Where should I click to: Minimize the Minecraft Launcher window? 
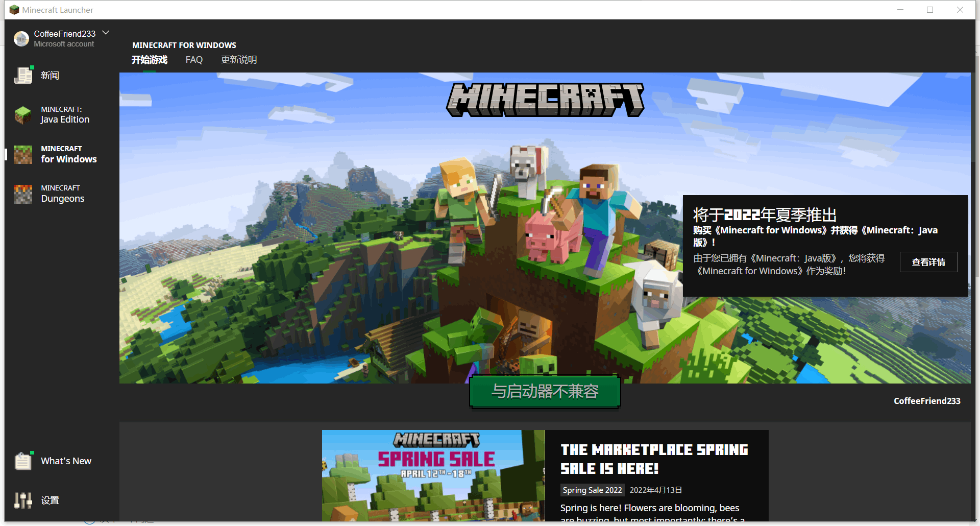tap(900, 10)
